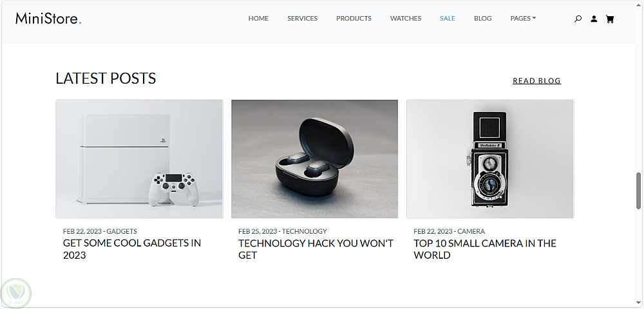Open 'Technology Hack You Won't Get' post

(316, 249)
